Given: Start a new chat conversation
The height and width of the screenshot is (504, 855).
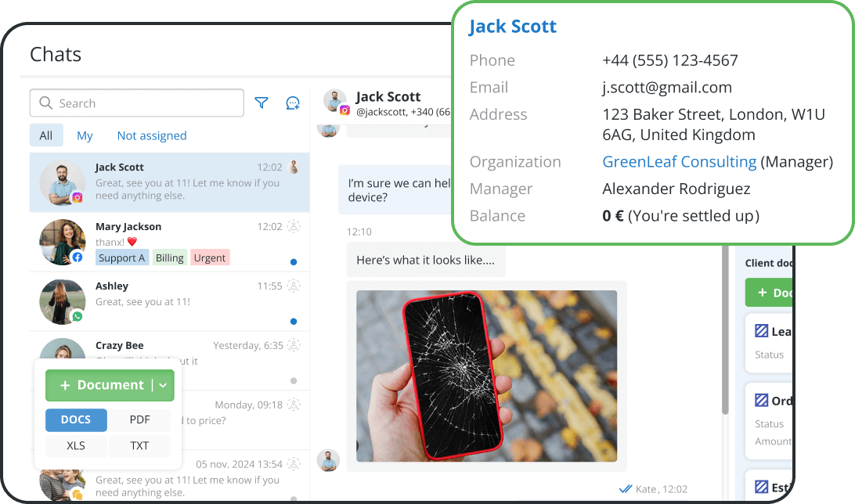Looking at the screenshot, I should tap(292, 103).
